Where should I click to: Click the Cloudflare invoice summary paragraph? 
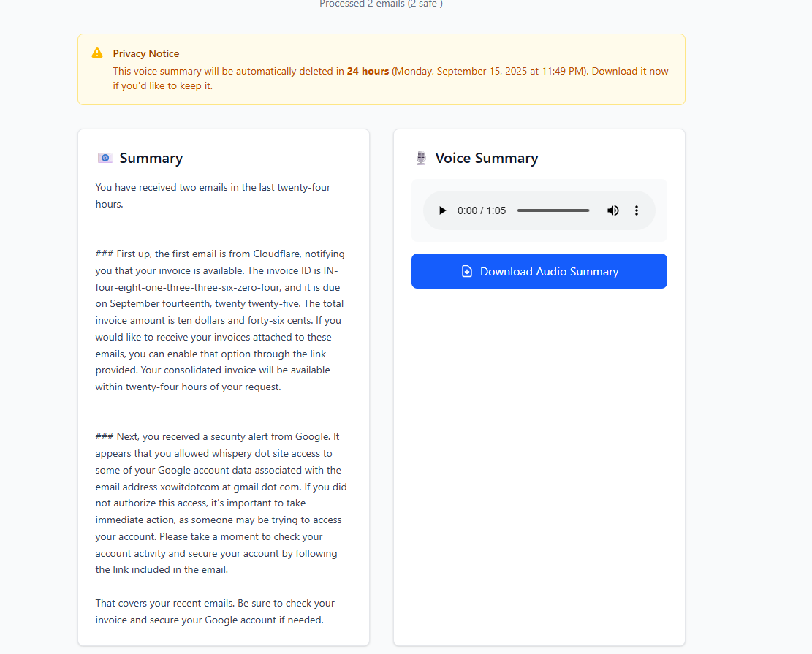tap(220, 320)
